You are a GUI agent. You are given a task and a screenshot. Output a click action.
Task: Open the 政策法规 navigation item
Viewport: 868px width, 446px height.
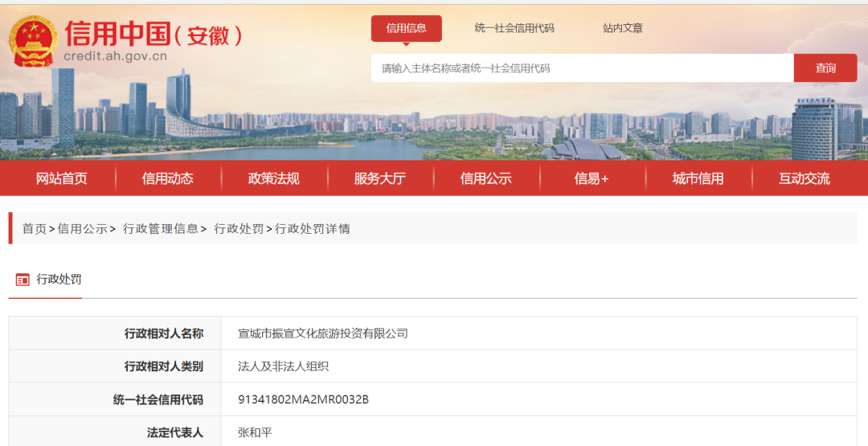point(273,178)
